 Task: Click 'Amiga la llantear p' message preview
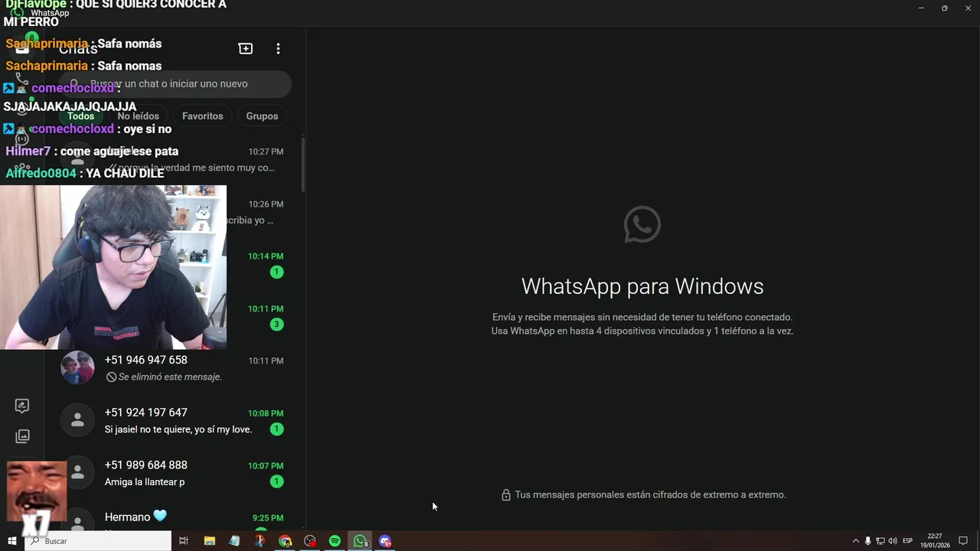(x=145, y=482)
